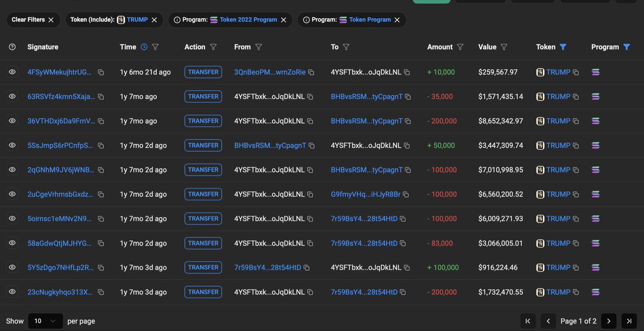644x331 pixels.
Task: Copy the 3QnBeoPM...wrnZoRie From address
Action: [311, 72]
